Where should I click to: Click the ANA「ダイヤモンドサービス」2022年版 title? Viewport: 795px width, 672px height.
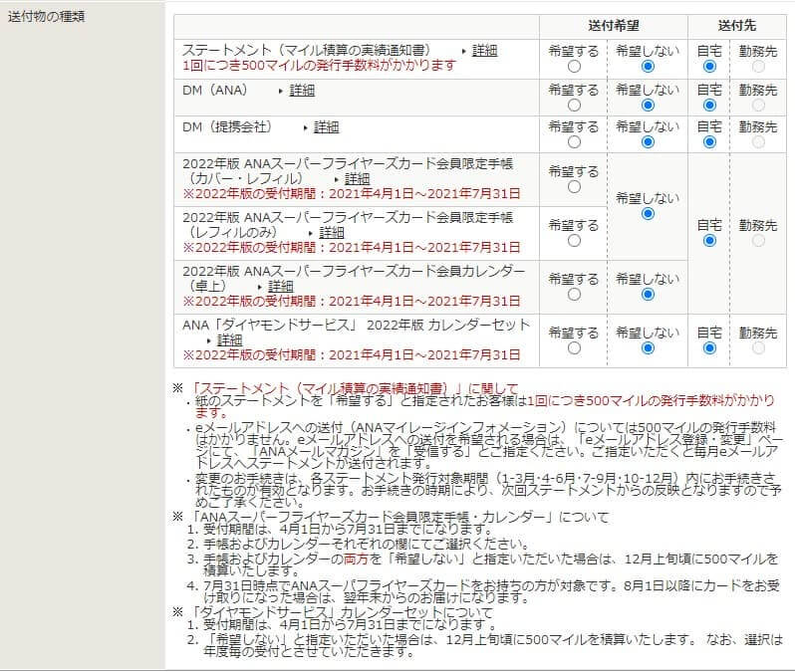pyautogui.click(x=356, y=325)
